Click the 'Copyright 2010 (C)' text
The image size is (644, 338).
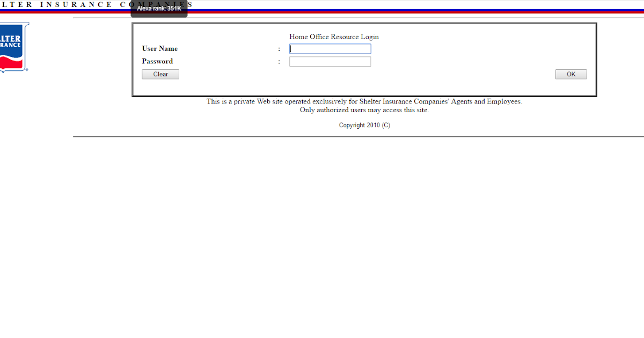tap(364, 125)
